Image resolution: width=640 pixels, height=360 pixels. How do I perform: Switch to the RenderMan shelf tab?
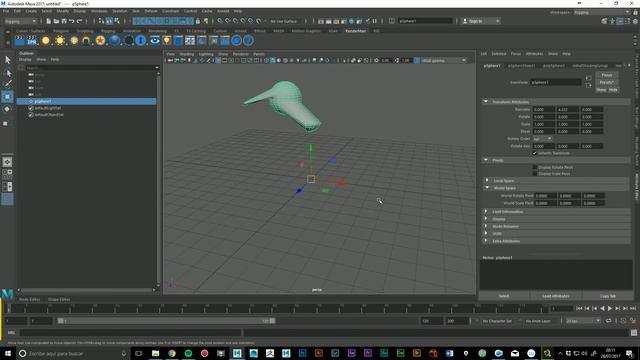point(356,31)
